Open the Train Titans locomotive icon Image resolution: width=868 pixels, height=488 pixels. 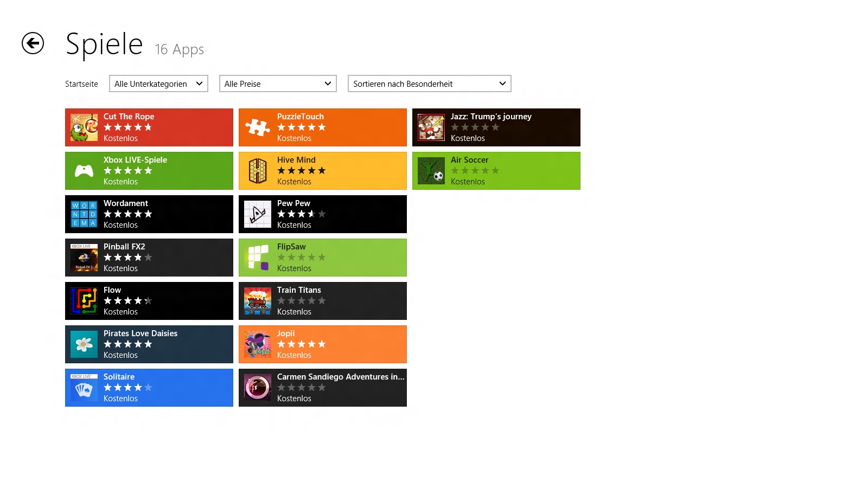[258, 301]
